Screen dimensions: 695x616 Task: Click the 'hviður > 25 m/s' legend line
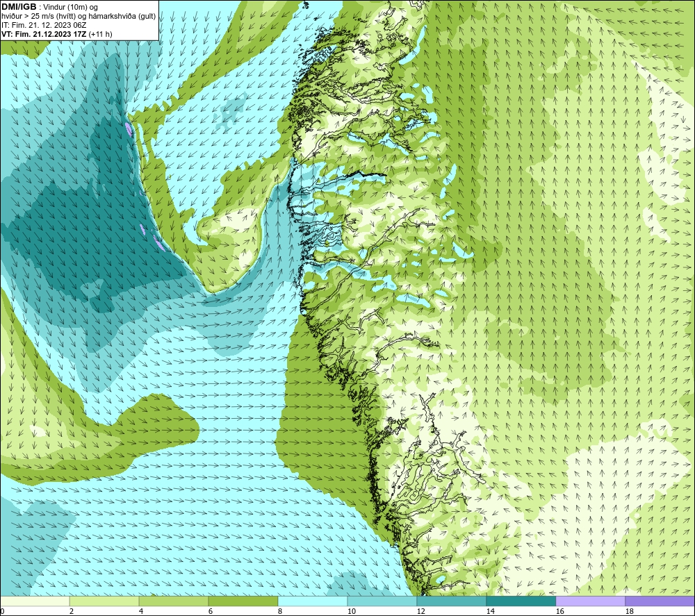[79, 17]
